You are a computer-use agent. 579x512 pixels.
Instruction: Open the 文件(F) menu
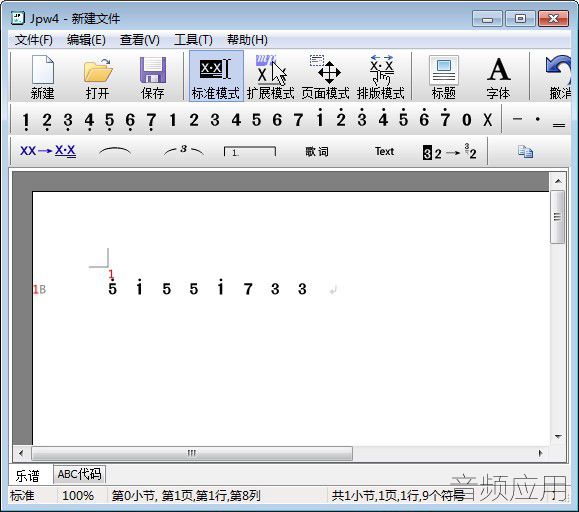(x=34, y=40)
